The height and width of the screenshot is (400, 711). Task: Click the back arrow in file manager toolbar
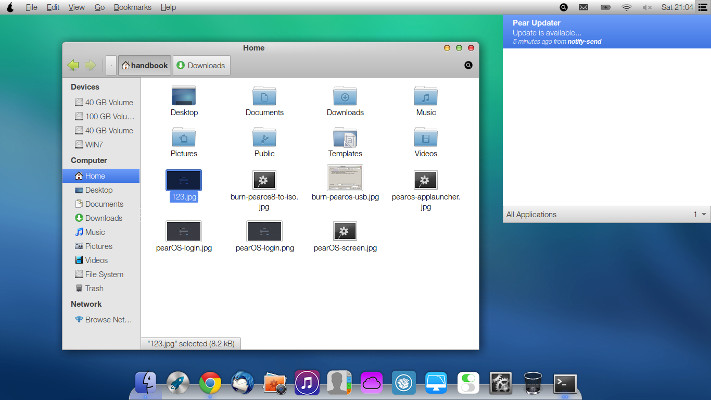point(72,66)
